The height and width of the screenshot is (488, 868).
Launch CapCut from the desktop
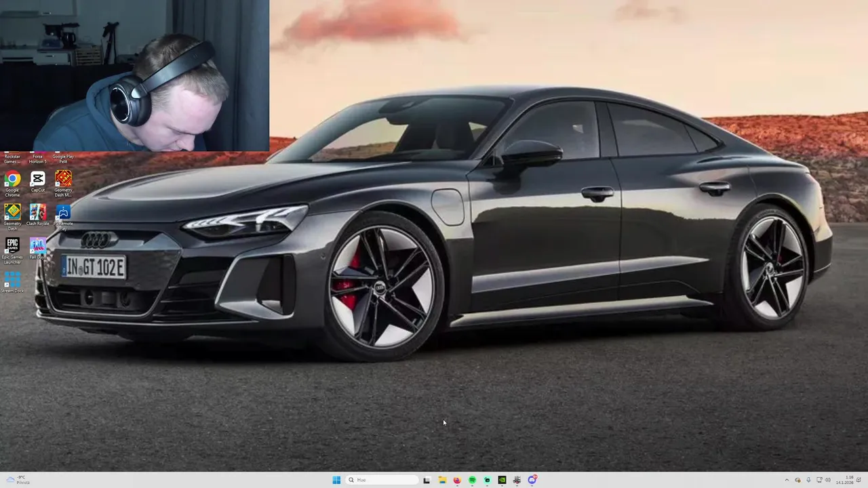click(x=37, y=182)
